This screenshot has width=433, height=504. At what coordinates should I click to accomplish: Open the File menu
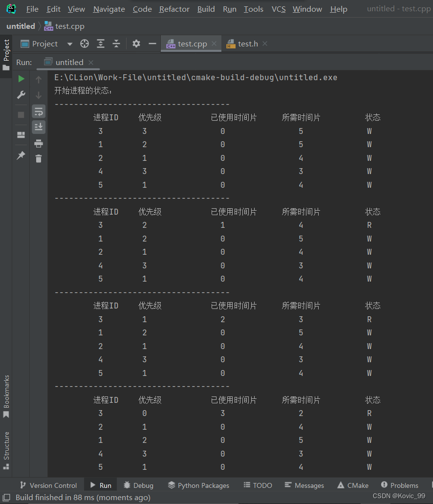[32, 9]
